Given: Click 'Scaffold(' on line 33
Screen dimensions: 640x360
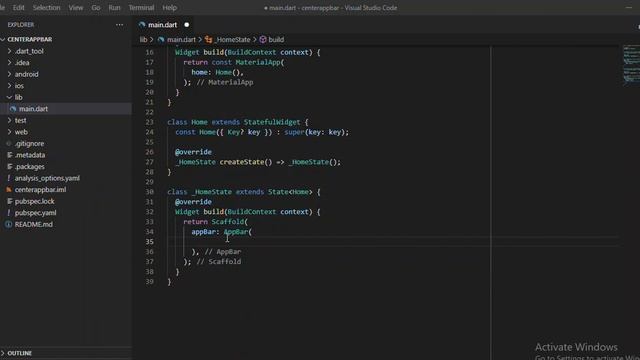Looking at the screenshot, I should coord(229,222).
